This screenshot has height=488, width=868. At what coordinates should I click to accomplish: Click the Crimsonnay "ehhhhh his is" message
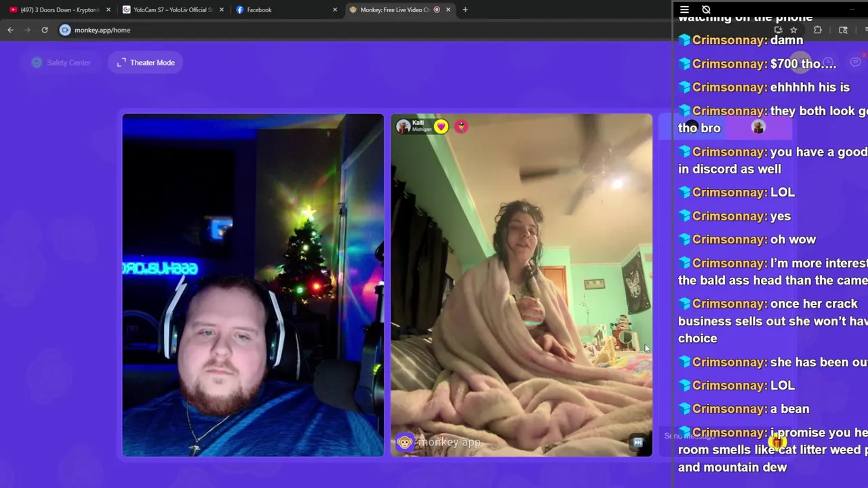[764, 87]
